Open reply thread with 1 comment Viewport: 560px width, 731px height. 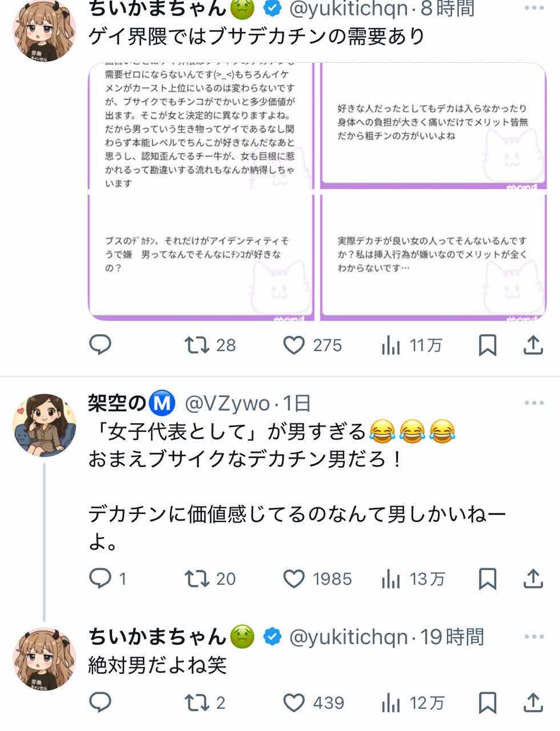click(x=107, y=579)
